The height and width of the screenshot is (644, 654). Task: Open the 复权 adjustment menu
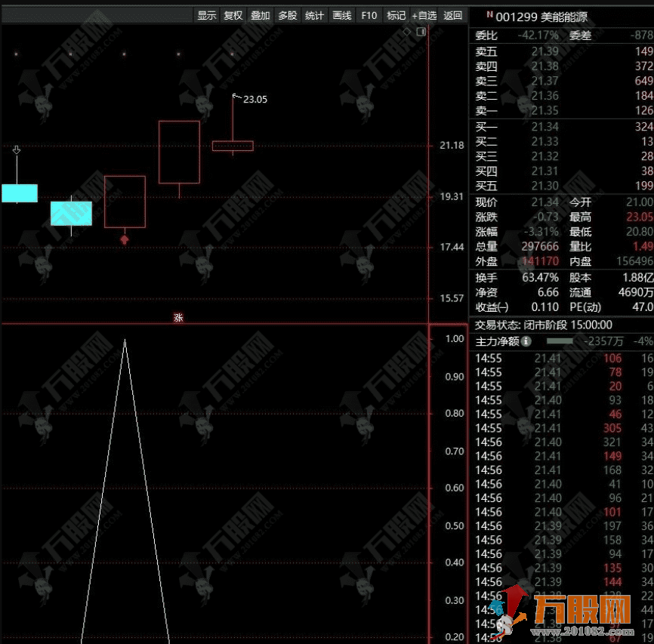click(x=233, y=15)
